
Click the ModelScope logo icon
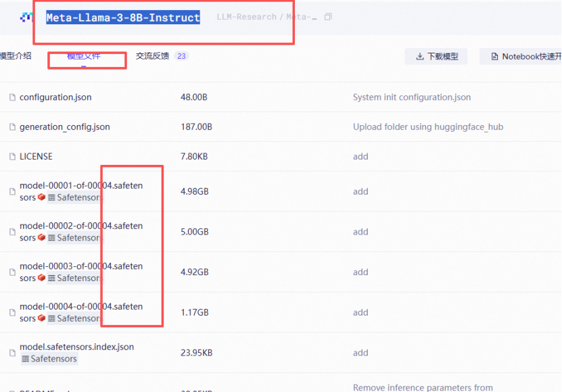(26, 17)
